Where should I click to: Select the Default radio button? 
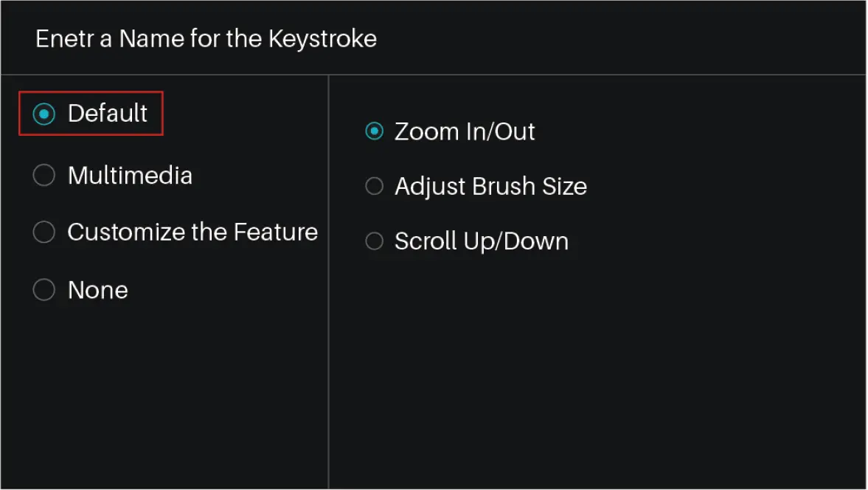(x=44, y=113)
